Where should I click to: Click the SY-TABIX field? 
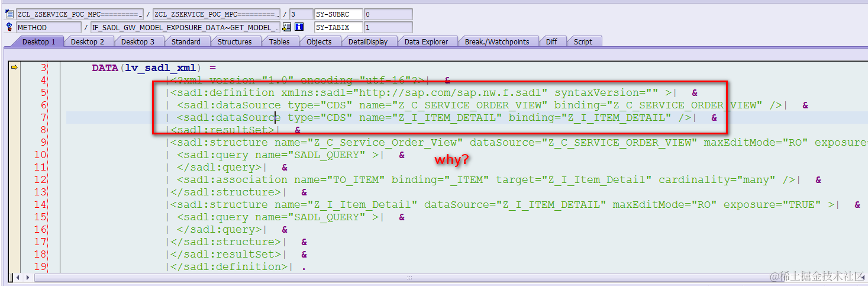(338, 27)
